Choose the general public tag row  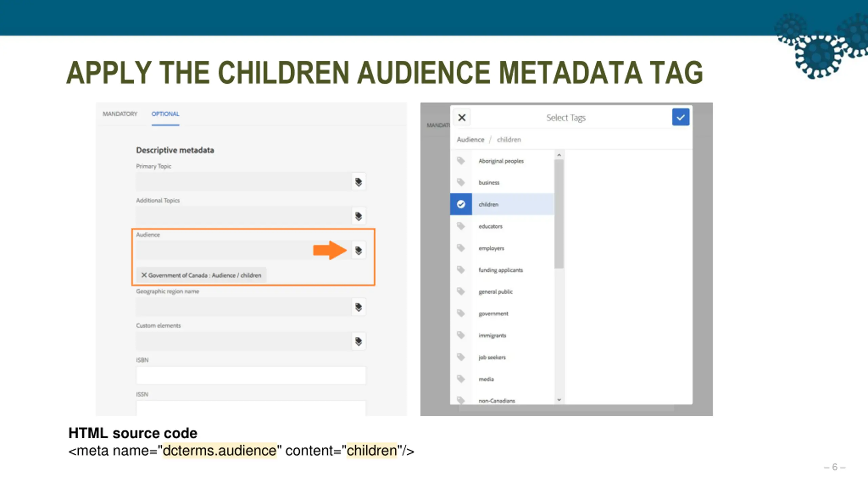click(x=502, y=291)
